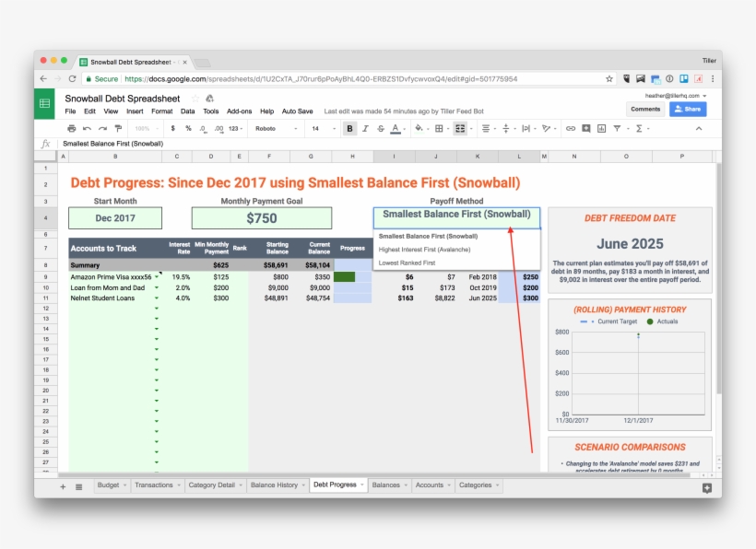Select the $750 monthly payment goal cell
The width and height of the screenshot is (756, 549).
click(x=262, y=218)
